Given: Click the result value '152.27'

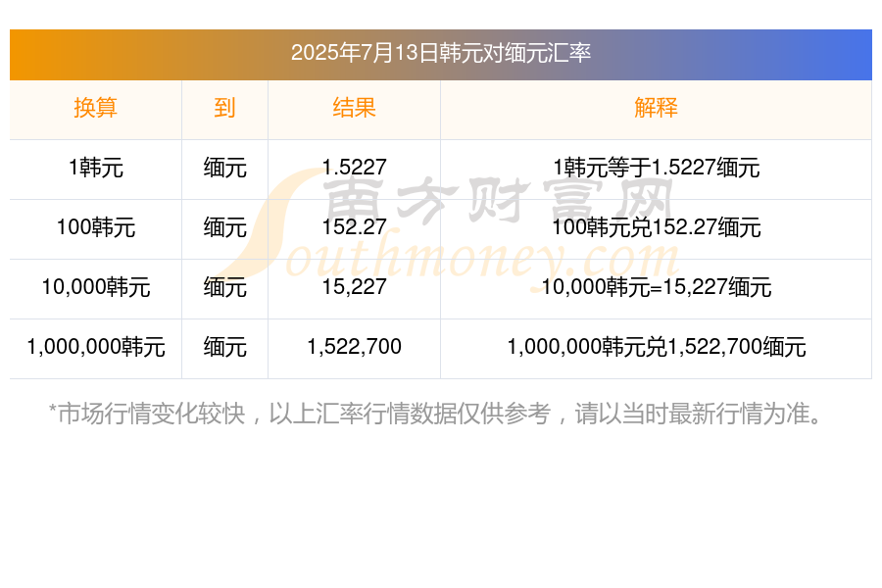Looking at the screenshot, I should (x=354, y=226).
